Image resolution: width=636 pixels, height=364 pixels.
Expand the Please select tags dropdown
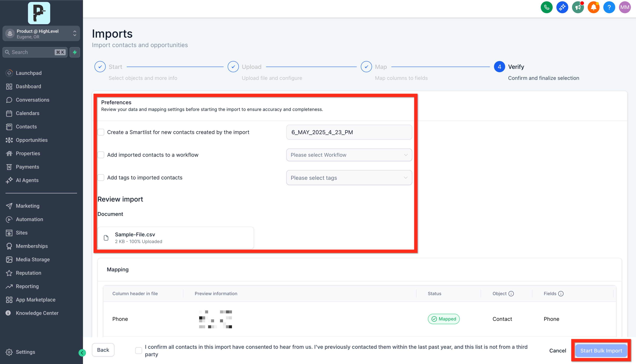[x=349, y=178]
